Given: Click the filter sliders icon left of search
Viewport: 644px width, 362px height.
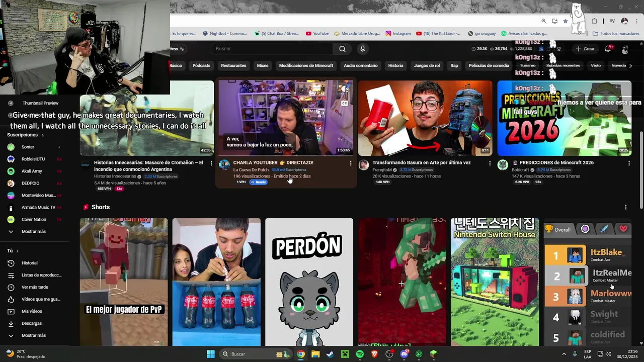Looking at the screenshot, I should point(182,49).
